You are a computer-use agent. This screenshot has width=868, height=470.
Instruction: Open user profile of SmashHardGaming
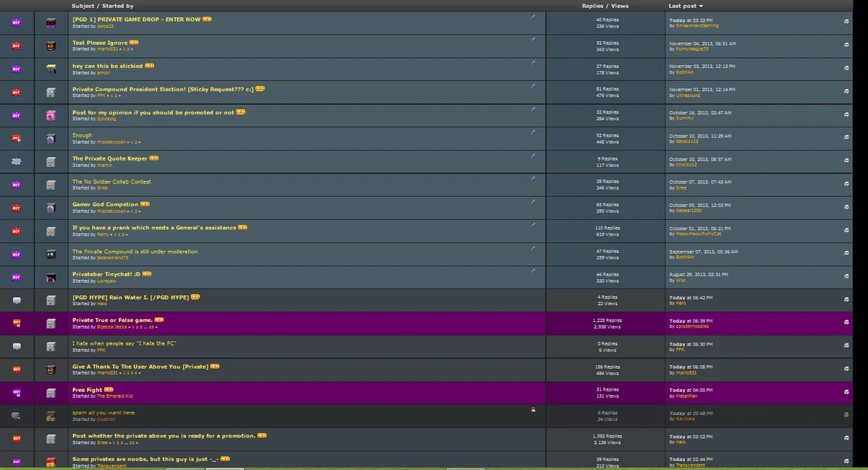[697, 26]
